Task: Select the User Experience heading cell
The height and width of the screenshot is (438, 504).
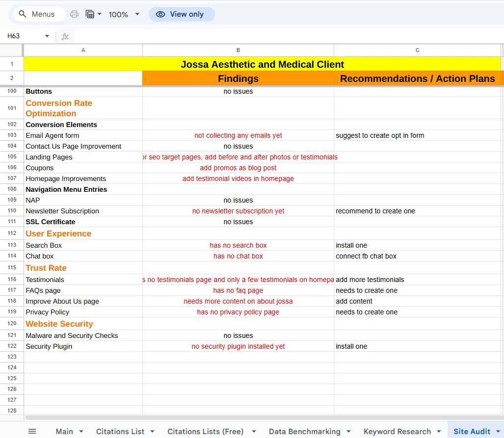Action: [83, 233]
